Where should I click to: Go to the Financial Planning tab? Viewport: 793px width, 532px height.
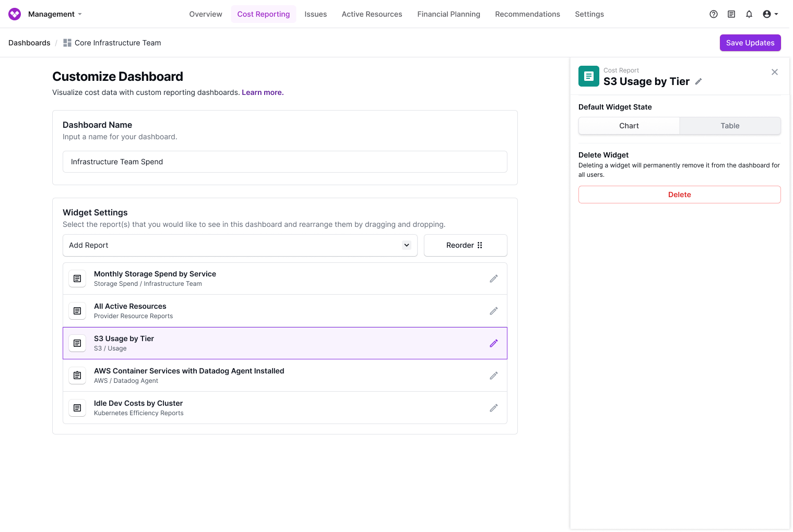click(x=448, y=14)
